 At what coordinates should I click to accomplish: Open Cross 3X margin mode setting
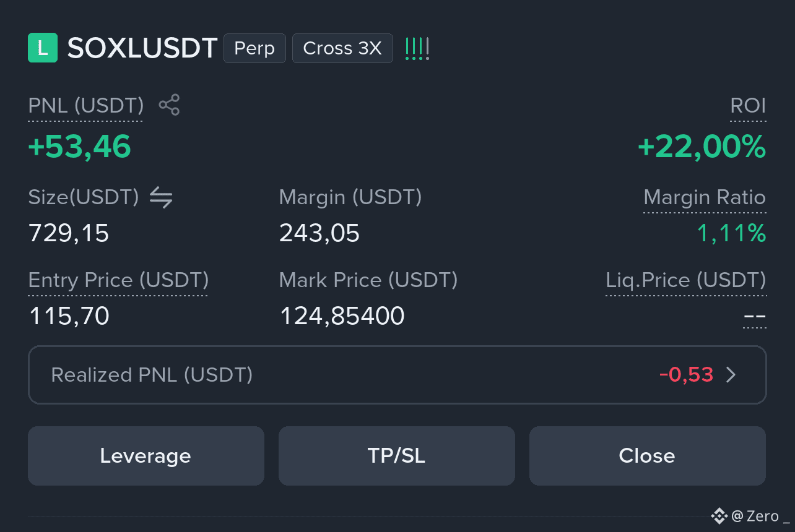tap(342, 48)
